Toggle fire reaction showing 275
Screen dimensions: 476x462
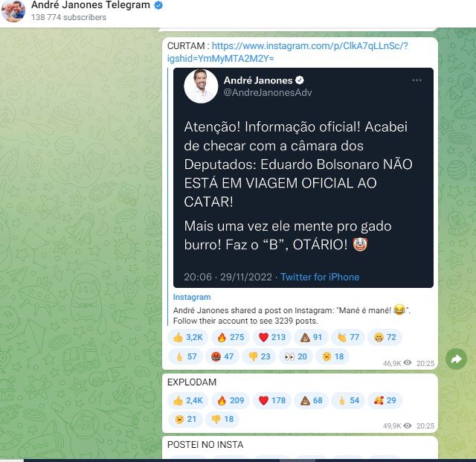coord(231,337)
